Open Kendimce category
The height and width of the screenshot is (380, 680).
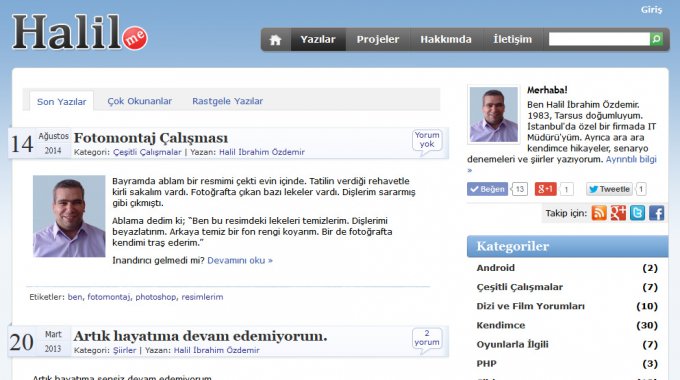500,325
